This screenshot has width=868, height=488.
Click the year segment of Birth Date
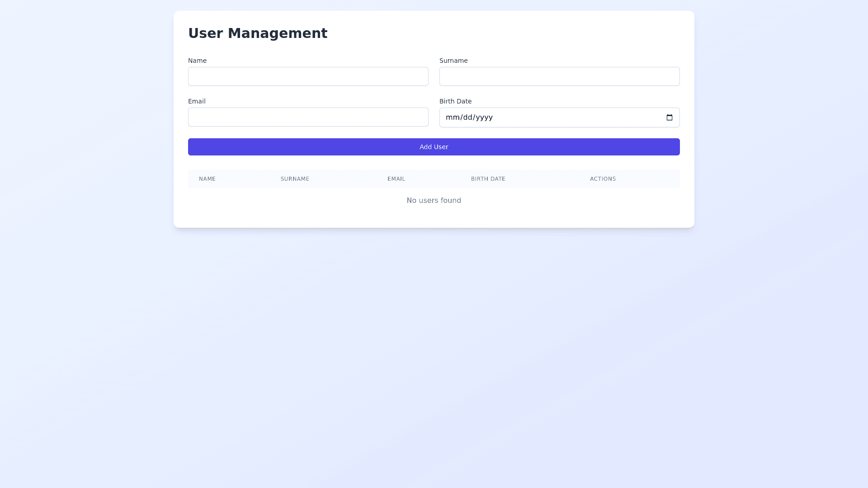(484, 117)
